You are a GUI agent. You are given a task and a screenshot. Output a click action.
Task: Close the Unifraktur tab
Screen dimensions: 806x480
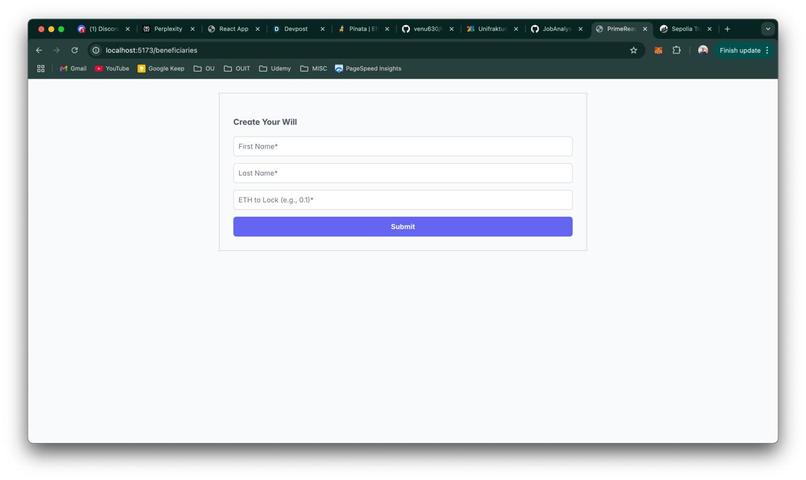click(516, 29)
